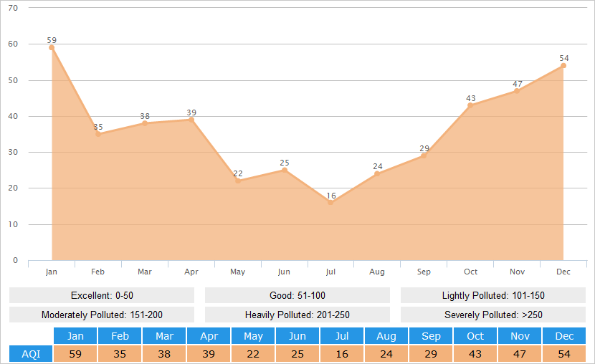The height and width of the screenshot is (364, 595).
Task: Click the 'Excellent: 0-50' legend box
Action: coord(102,295)
